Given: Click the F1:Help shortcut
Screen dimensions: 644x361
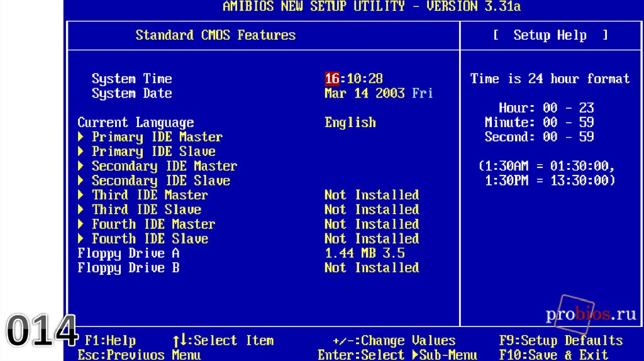Looking at the screenshot, I should pos(110,340).
